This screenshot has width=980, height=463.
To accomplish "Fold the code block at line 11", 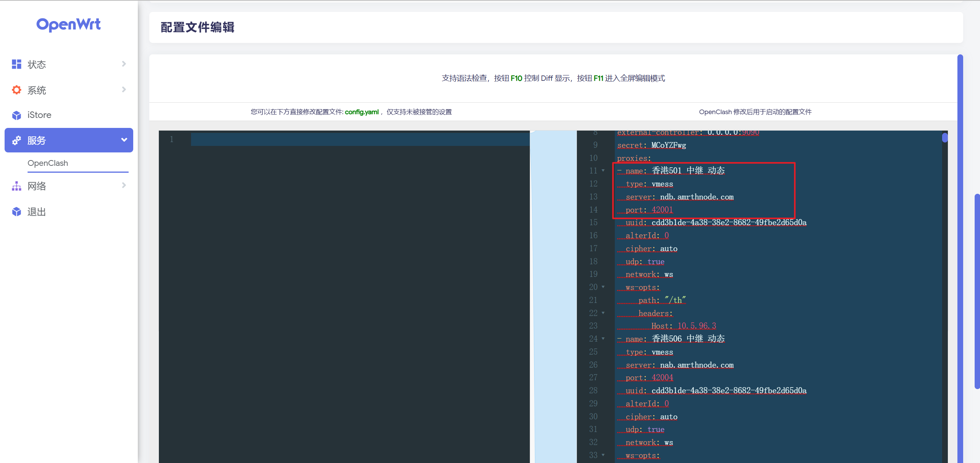I will point(603,171).
